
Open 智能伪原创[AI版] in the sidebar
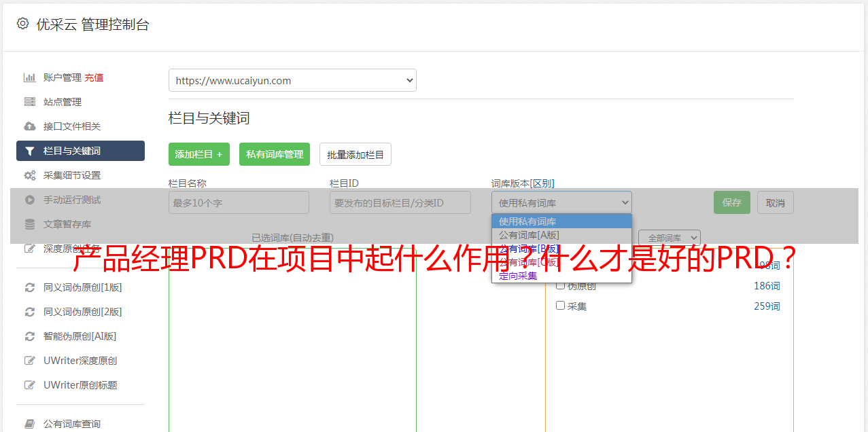click(80, 336)
